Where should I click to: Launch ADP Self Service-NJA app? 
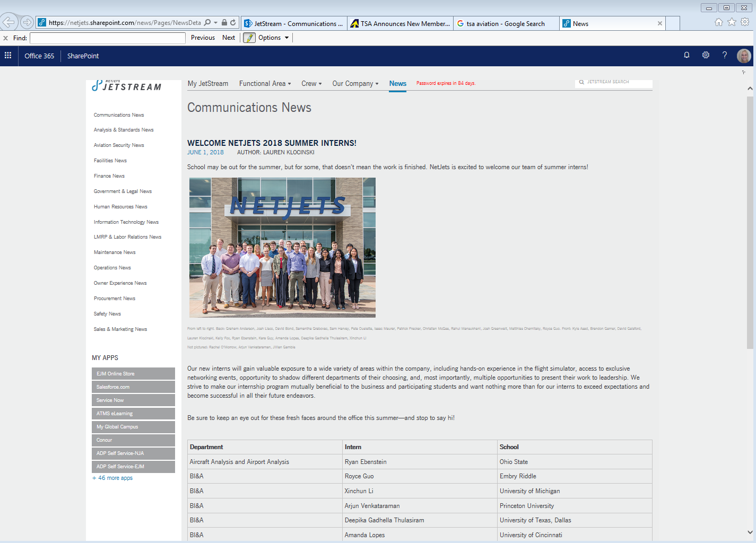[x=133, y=453]
